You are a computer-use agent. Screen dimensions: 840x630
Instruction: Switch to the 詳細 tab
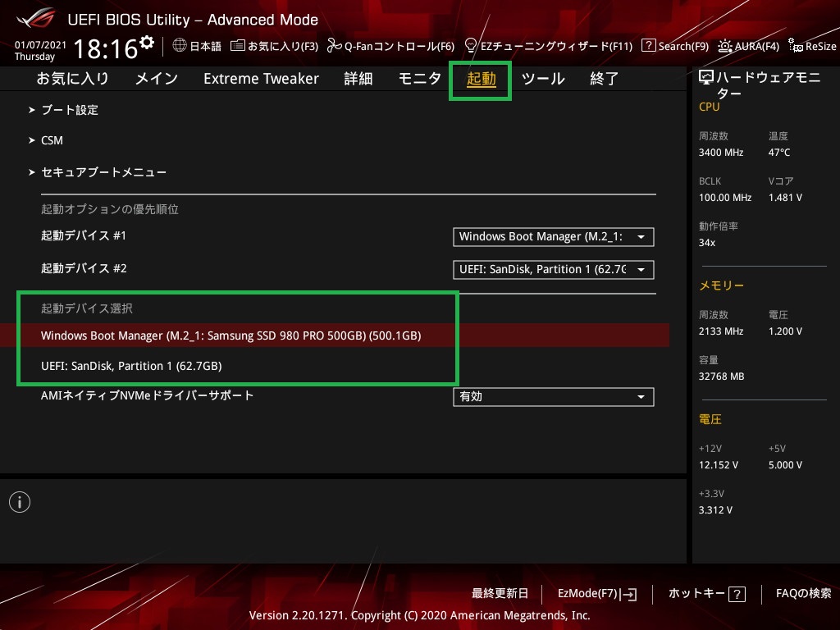pyautogui.click(x=358, y=79)
